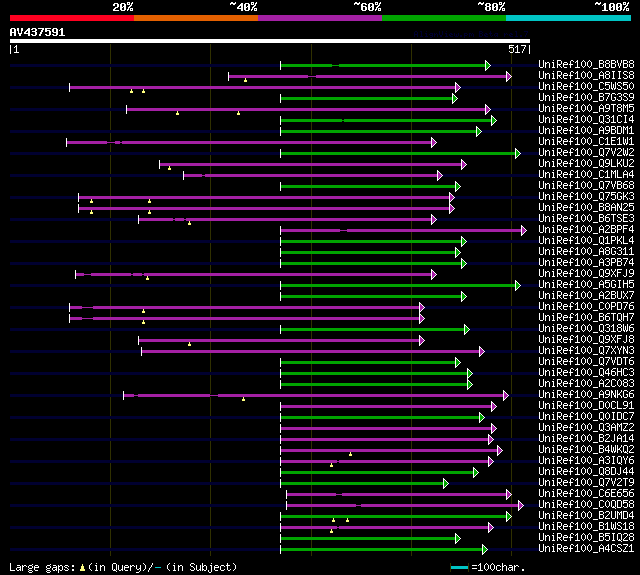Click the arrowhead ending the UniRef100_A2BPF4 alignment
Screen dimensions: 640x575
pyautogui.click(x=524, y=231)
